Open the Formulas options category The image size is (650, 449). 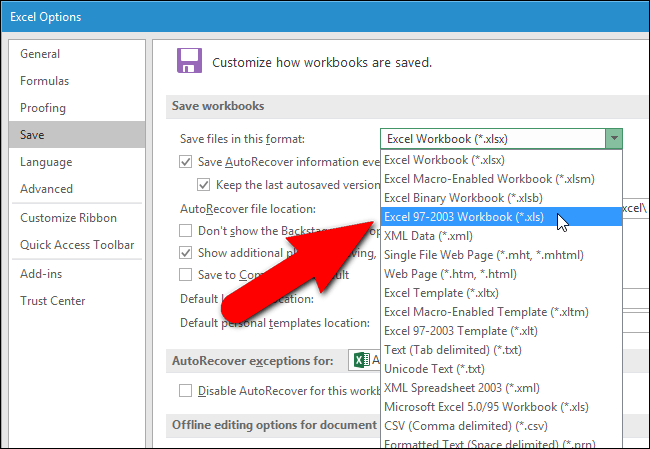(77, 81)
